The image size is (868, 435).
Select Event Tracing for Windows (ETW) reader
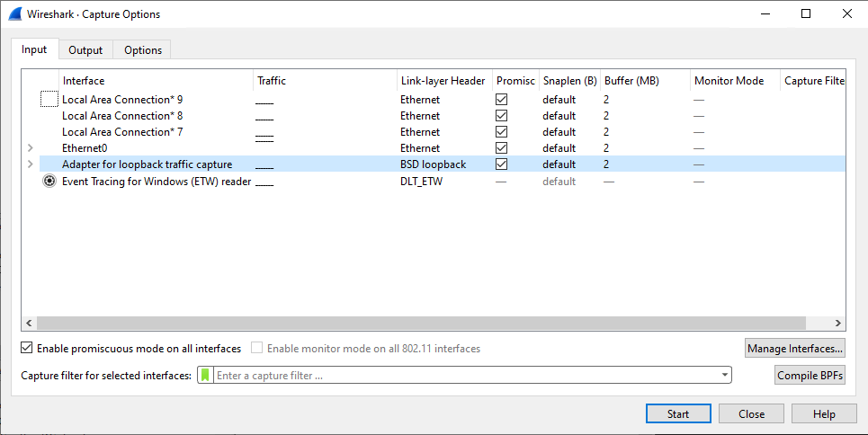157,182
